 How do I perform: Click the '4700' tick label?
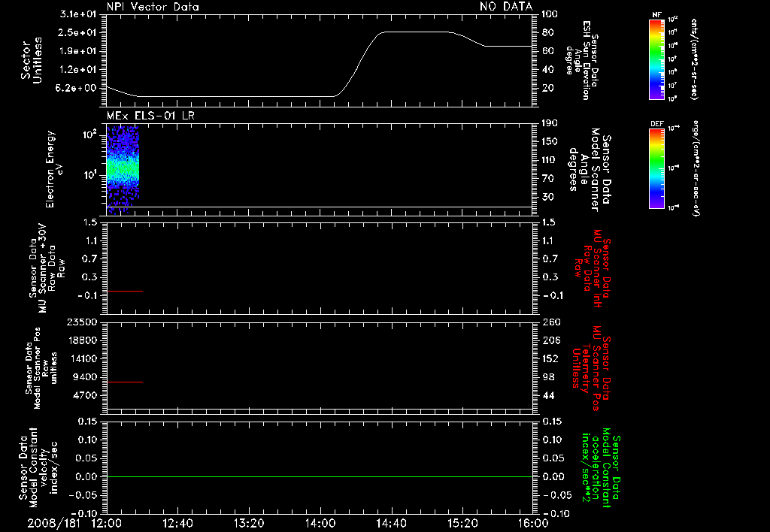[85, 395]
